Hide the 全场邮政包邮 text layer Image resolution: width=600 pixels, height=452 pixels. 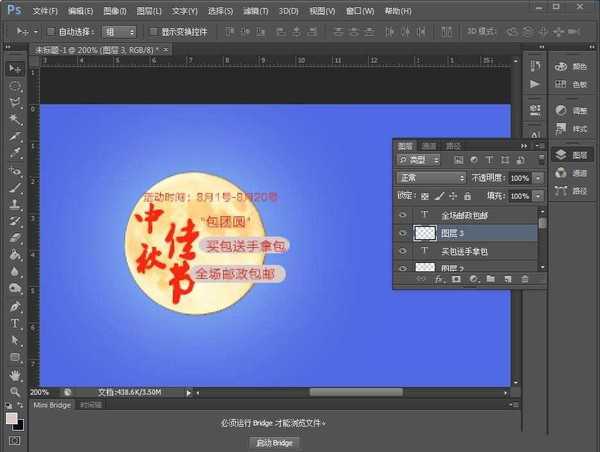[403, 214]
